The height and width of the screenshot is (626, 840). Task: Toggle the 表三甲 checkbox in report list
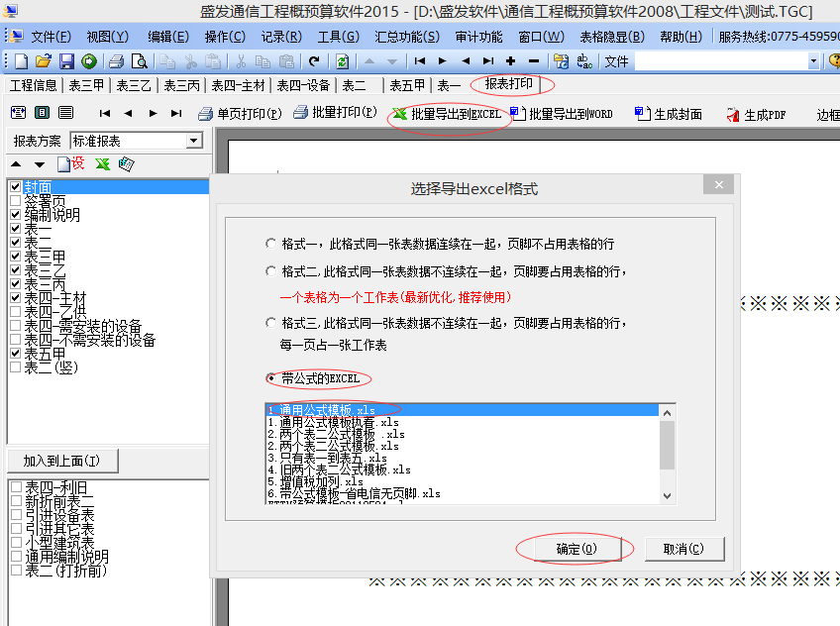point(16,256)
